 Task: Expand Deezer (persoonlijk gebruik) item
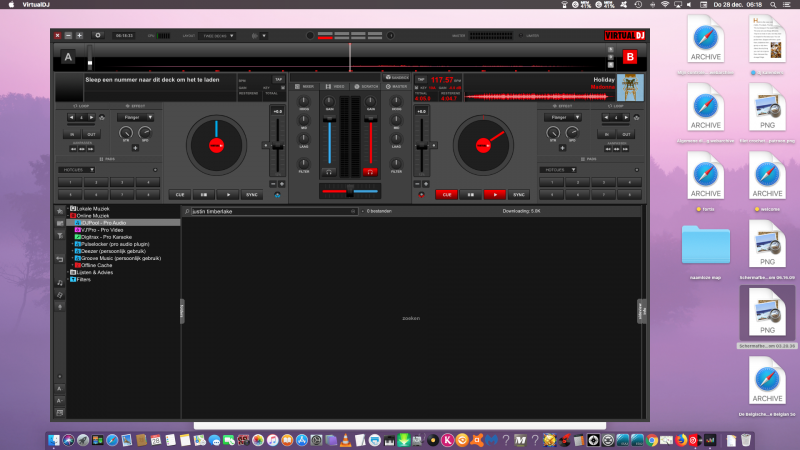72,252
